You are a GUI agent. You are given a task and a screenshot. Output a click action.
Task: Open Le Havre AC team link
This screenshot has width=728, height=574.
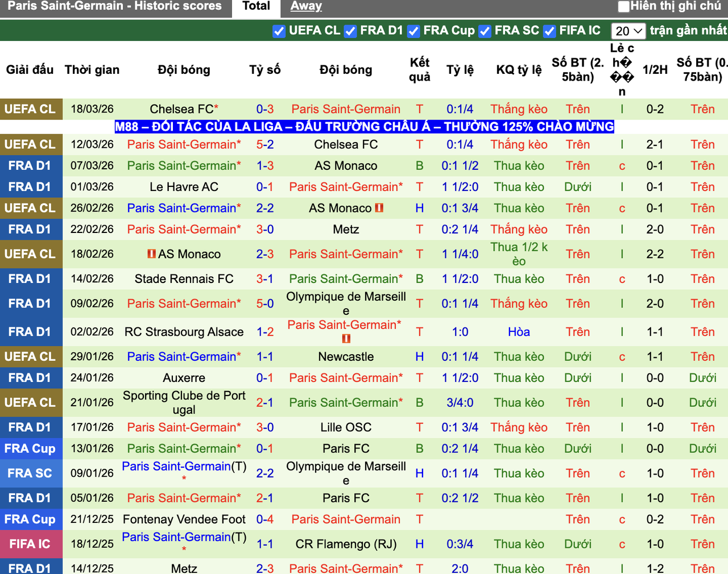point(184,187)
